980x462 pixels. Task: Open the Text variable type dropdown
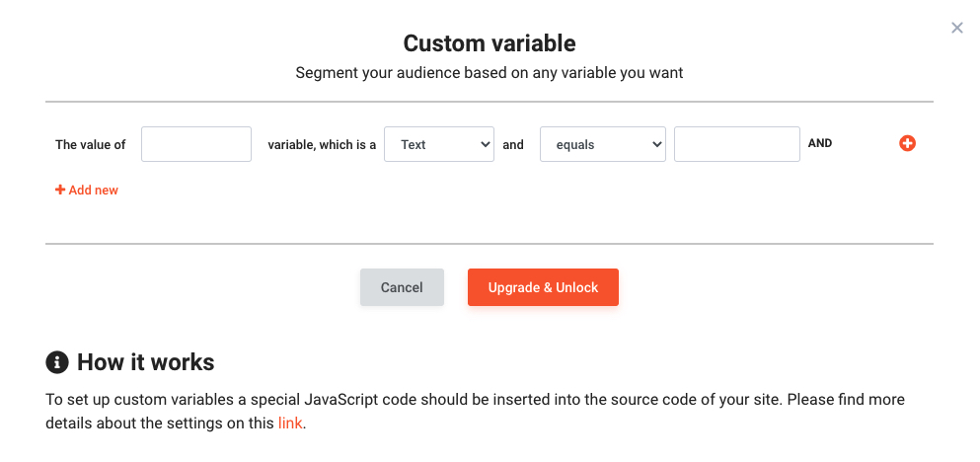(439, 144)
